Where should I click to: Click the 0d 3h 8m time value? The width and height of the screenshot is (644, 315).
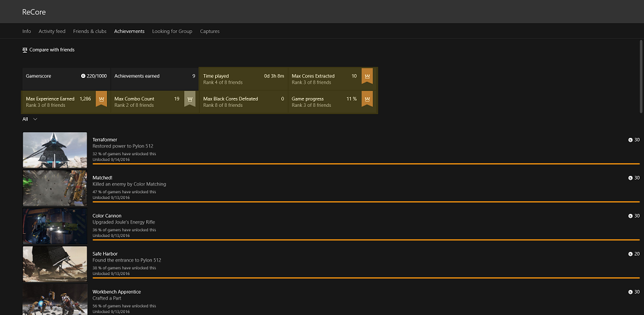click(274, 76)
